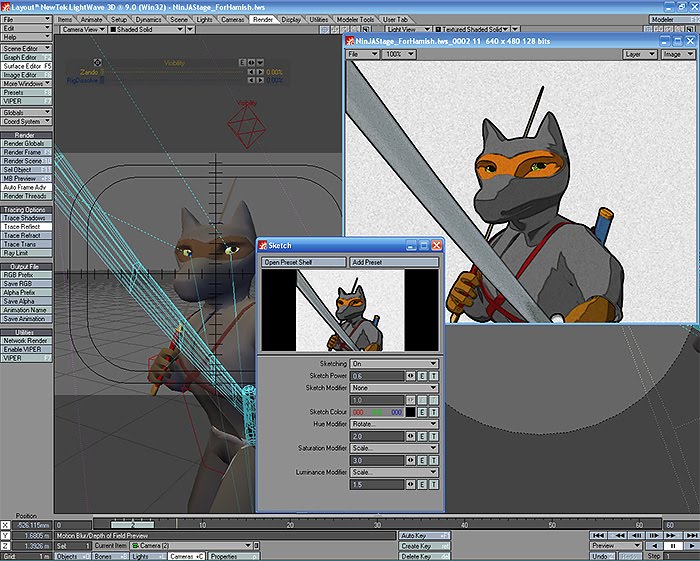700x561 pixels.
Task: Open the Saturation Modifier Scale dropdown
Action: pos(394,448)
